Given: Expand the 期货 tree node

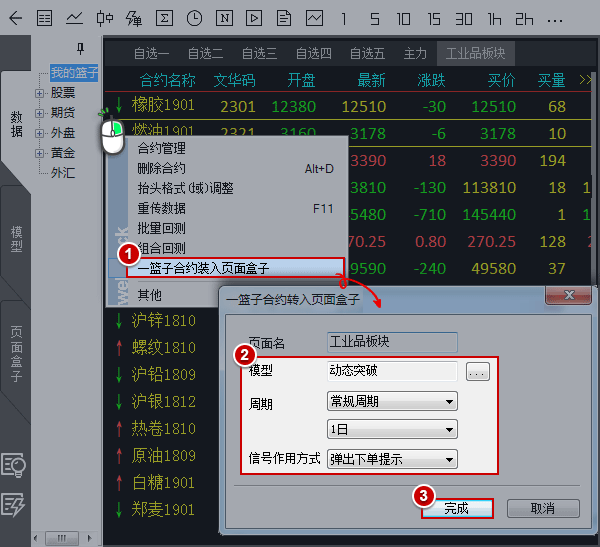Looking at the screenshot, I should click(x=40, y=113).
